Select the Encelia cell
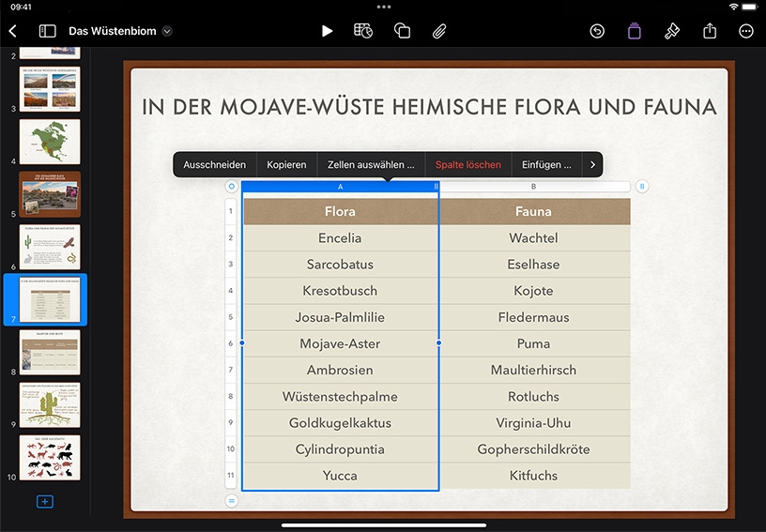766x532 pixels. coord(341,237)
